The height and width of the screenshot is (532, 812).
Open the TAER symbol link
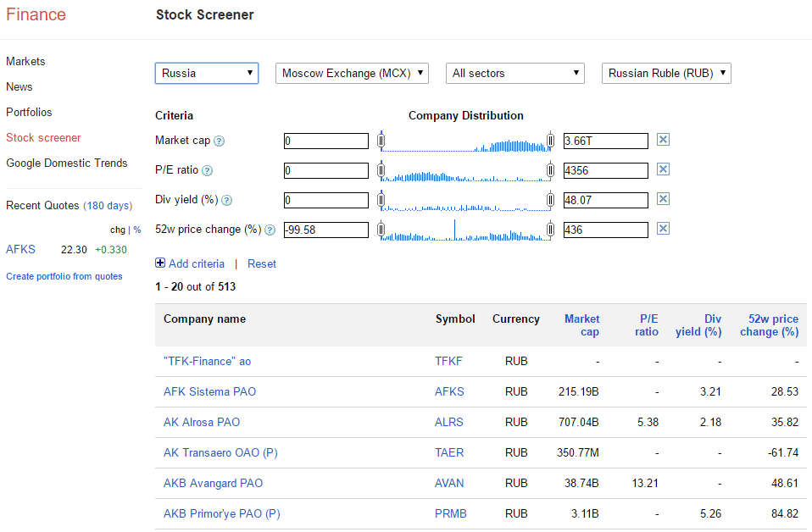[x=449, y=453]
